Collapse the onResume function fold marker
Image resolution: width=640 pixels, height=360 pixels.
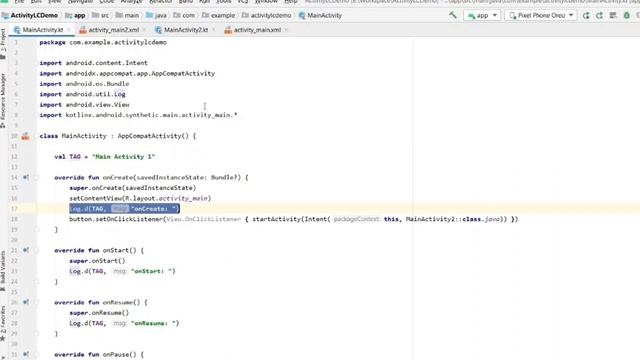coord(36,302)
